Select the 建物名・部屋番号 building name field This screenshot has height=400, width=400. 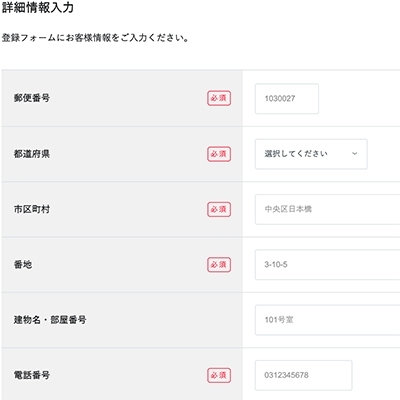(x=328, y=320)
